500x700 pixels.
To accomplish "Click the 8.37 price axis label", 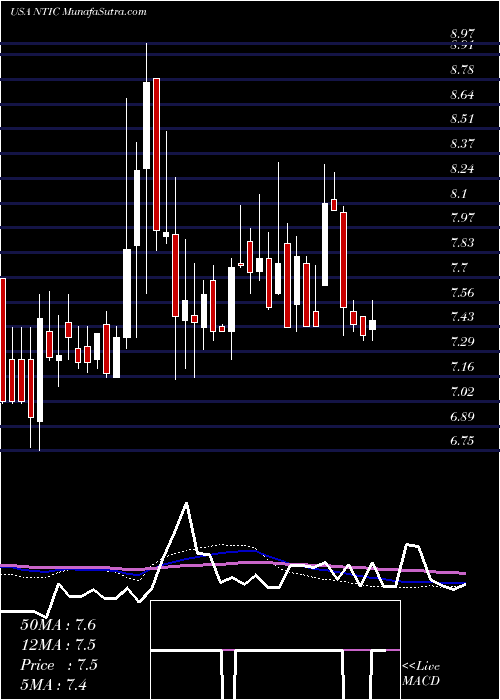I will click(462, 144).
